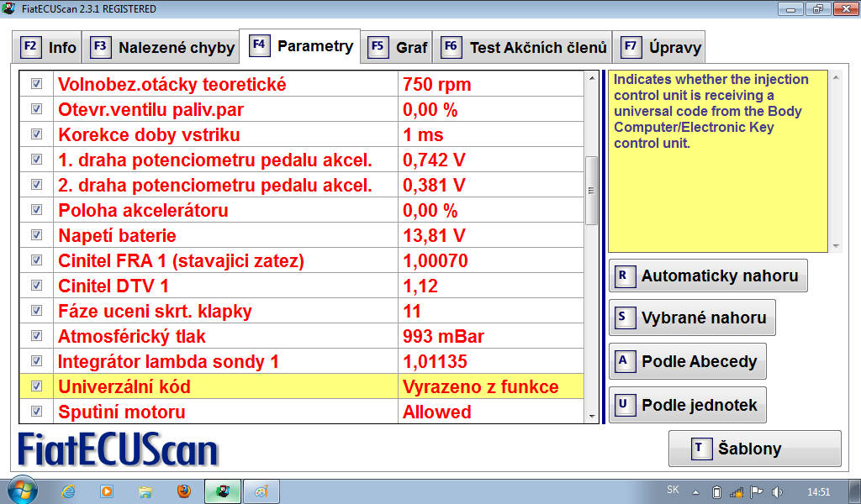Launch Firefox from the taskbar

(x=184, y=491)
